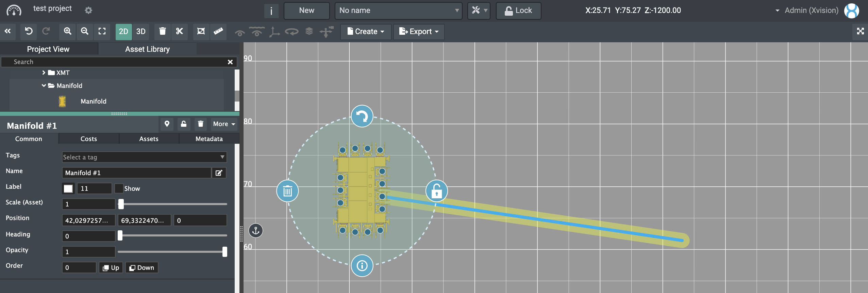868x293 pixels.
Task: Fit the view to screen
Action: coord(102,31)
